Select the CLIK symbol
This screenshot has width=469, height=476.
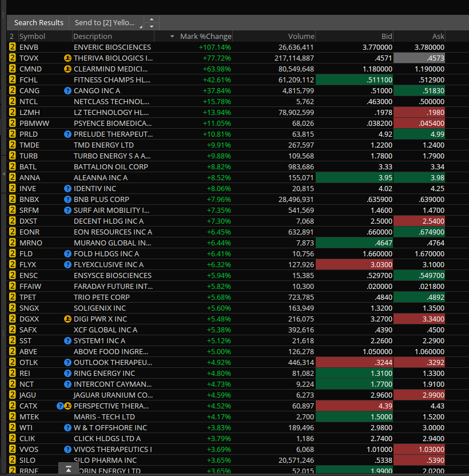coord(27,438)
